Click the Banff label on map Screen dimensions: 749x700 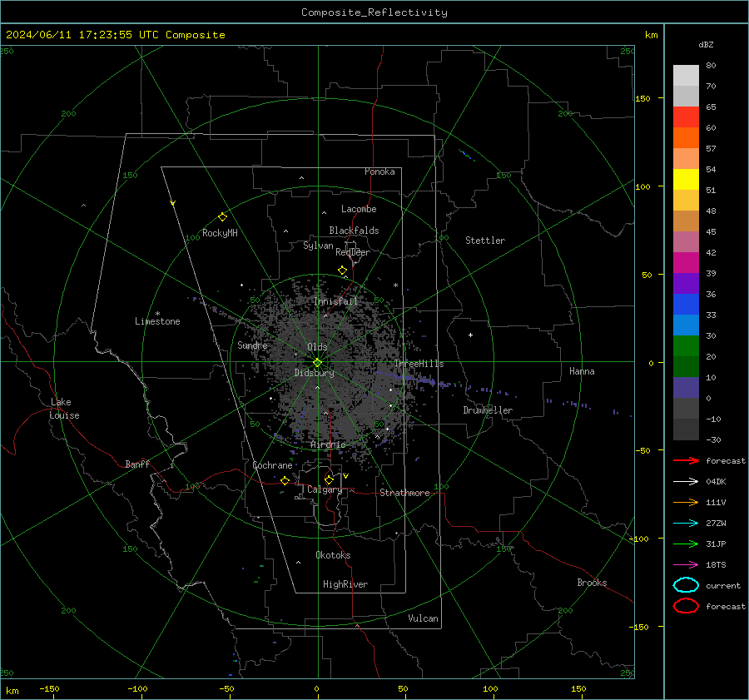tap(137, 464)
